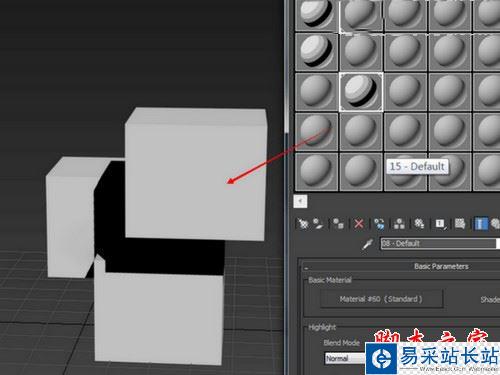Screen dimensions: 500x375
Task: Click the Make Material Copy icon
Action: point(379,224)
